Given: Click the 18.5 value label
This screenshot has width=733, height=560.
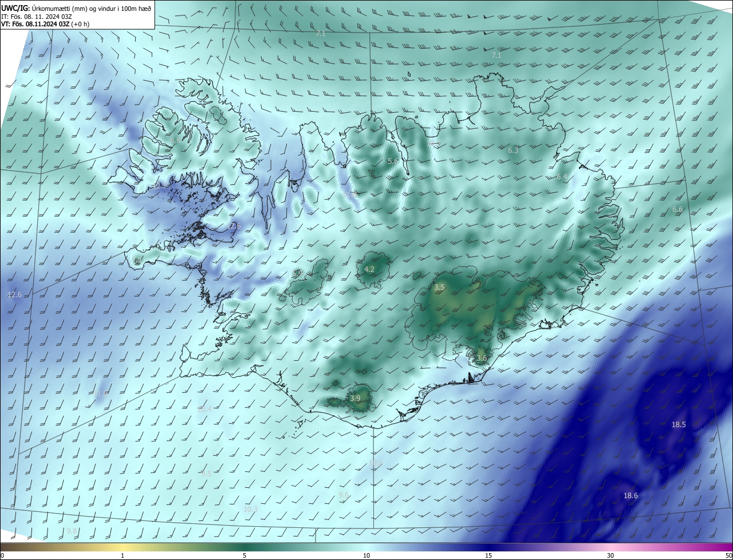Looking at the screenshot, I should pos(679,425).
